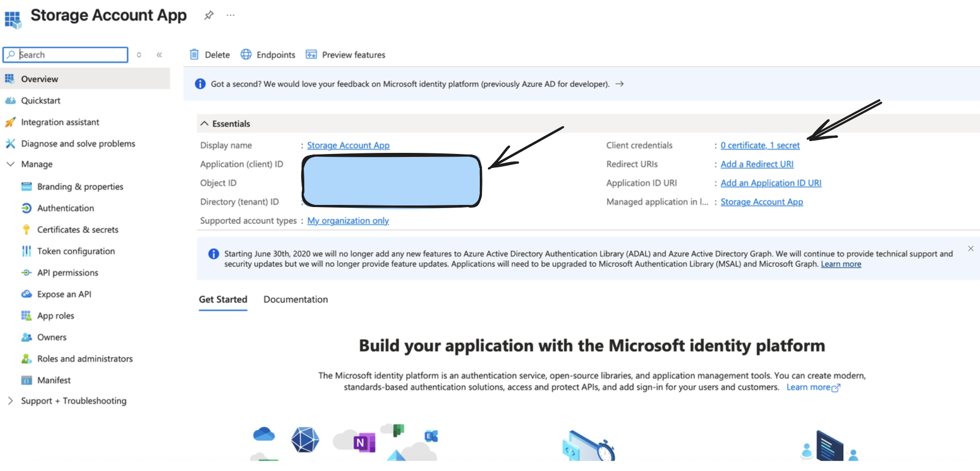980x471 pixels.
Task: Open the 0 certificate, 1 secret link
Action: (759, 145)
